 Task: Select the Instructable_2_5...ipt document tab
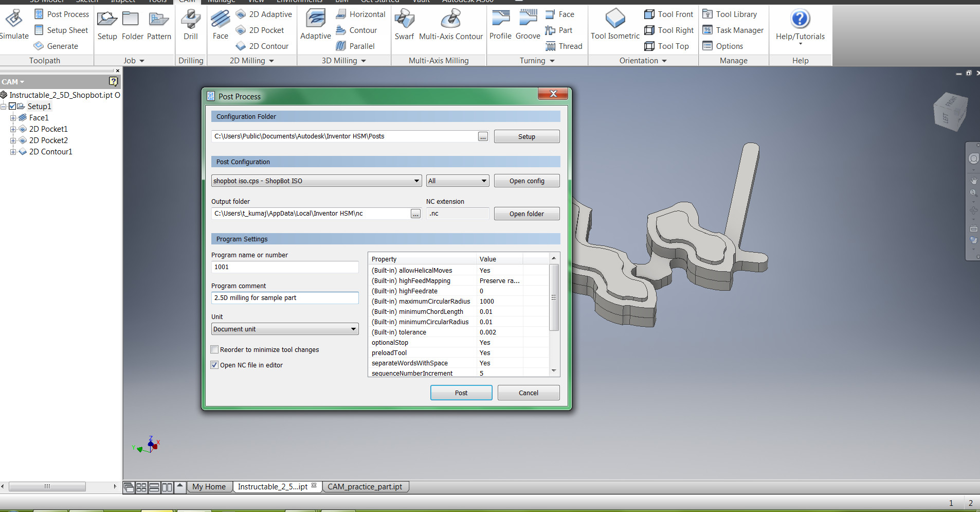point(273,486)
